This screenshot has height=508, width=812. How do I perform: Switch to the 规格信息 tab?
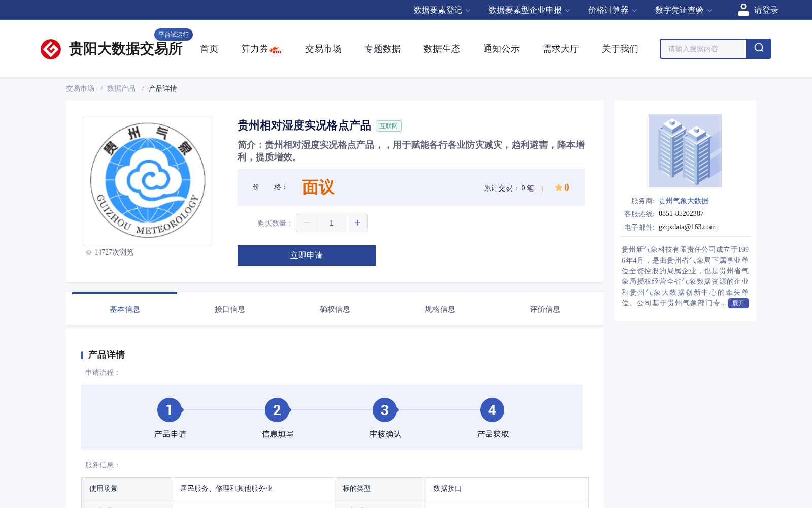pos(440,309)
